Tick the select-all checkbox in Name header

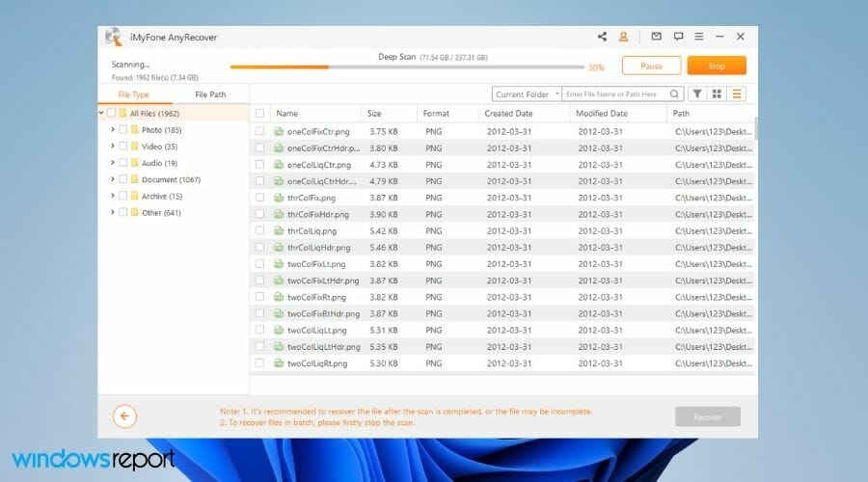(x=259, y=113)
